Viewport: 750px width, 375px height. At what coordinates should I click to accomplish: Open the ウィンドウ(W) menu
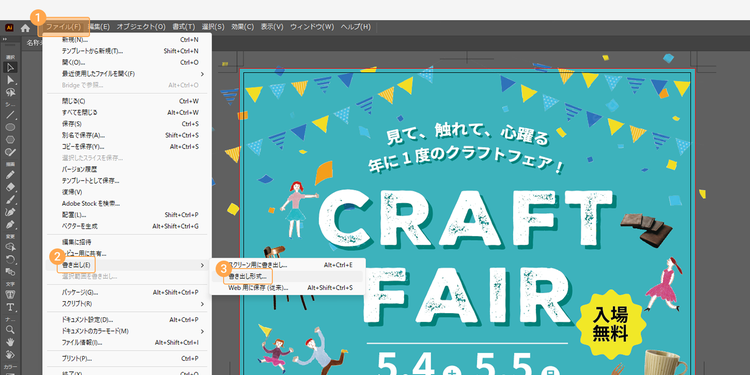coord(312,27)
